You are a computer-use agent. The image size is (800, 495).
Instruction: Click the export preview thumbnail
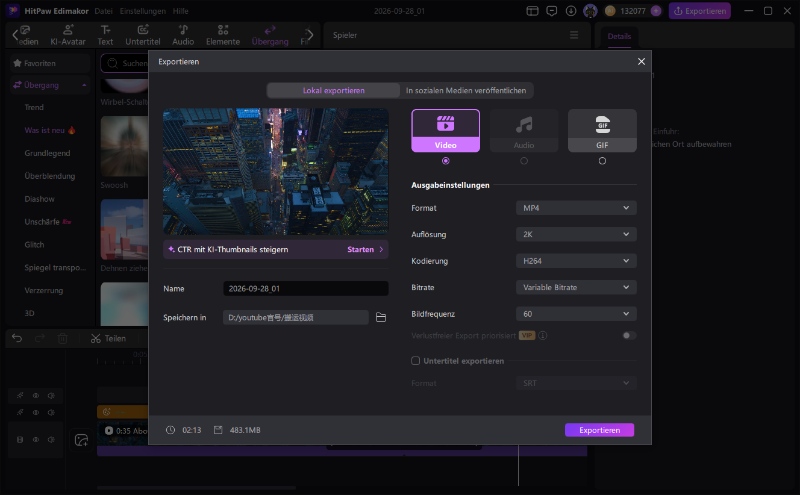point(276,171)
